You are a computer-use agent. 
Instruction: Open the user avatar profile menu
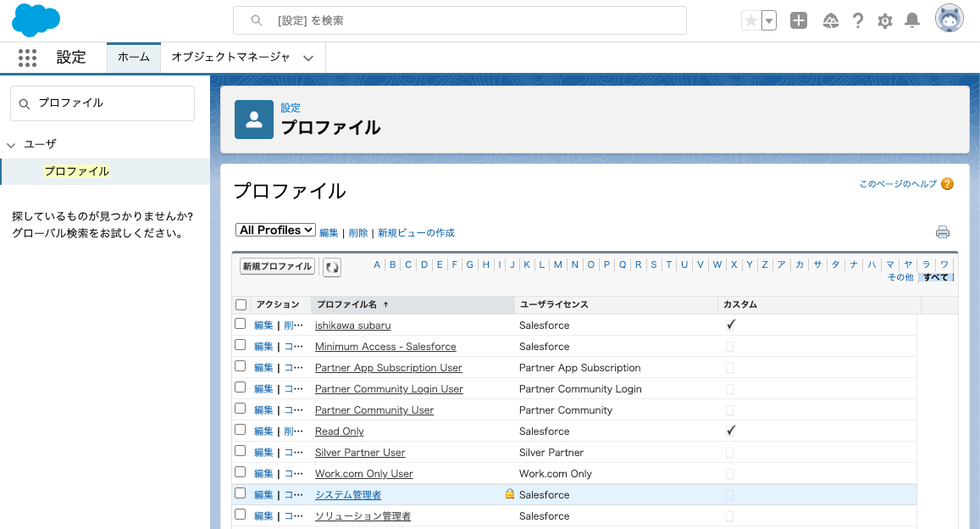950,18
